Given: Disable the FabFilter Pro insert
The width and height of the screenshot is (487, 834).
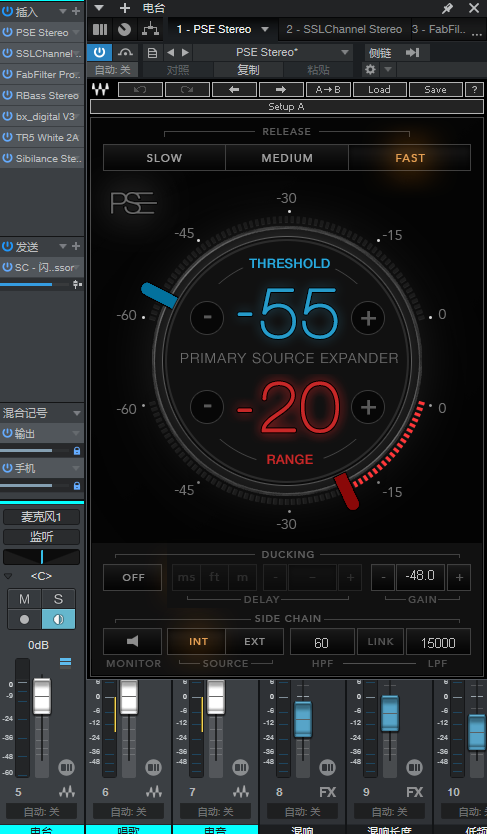Looking at the screenshot, I should (7, 74).
